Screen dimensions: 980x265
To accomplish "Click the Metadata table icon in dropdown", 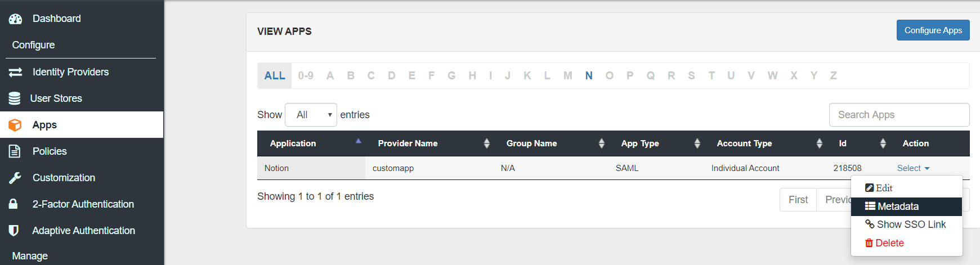I will pyautogui.click(x=870, y=206).
